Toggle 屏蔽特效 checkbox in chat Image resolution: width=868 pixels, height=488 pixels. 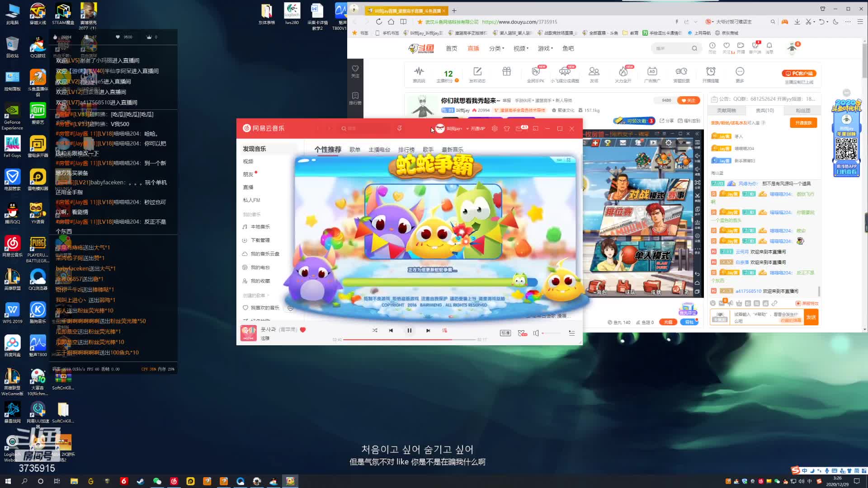click(807, 304)
